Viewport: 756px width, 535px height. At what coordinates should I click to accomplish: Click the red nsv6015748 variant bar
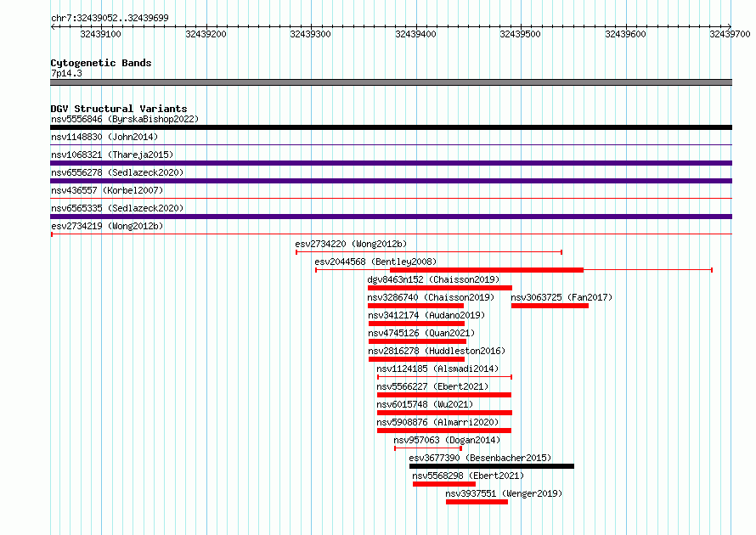444,413
